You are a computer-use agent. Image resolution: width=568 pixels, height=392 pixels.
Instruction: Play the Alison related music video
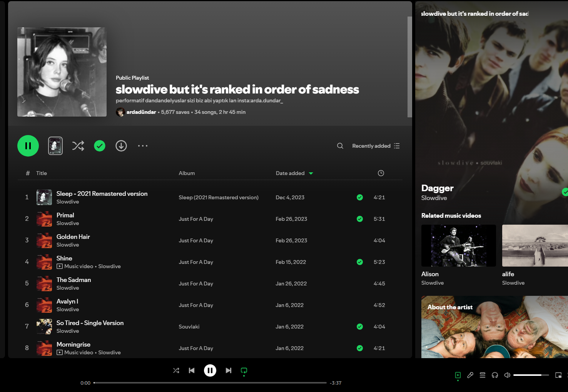point(459,245)
